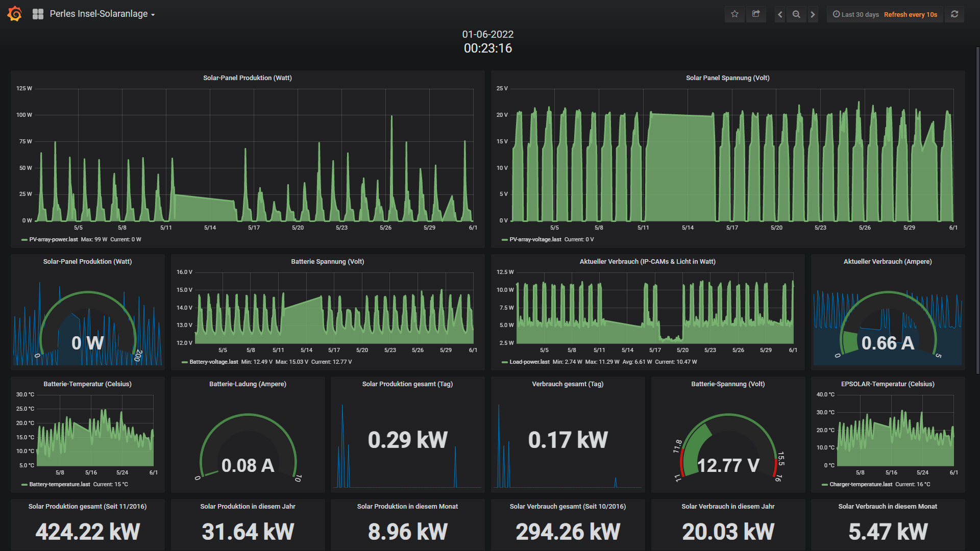This screenshot has width=980, height=551.
Task: Click the refresh dashboard icon
Action: tap(954, 14)
